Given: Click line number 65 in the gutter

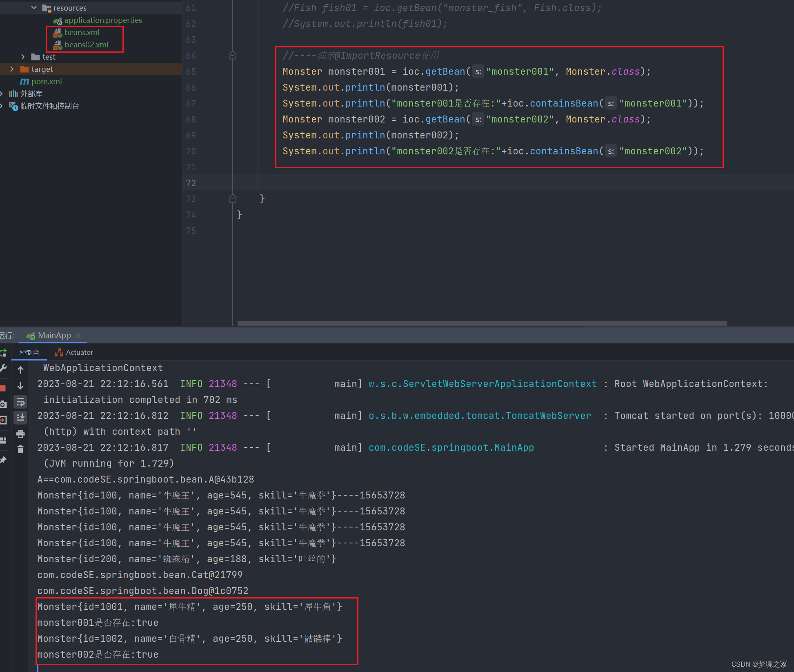Looking at the screenshot, I should [191, 71].
